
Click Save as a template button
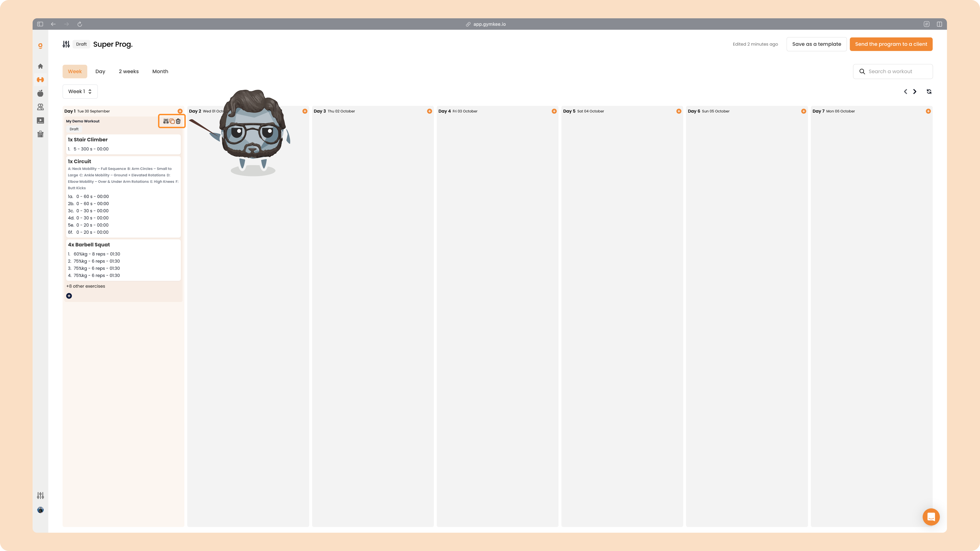pyautogui.click(x=816, y=44)
